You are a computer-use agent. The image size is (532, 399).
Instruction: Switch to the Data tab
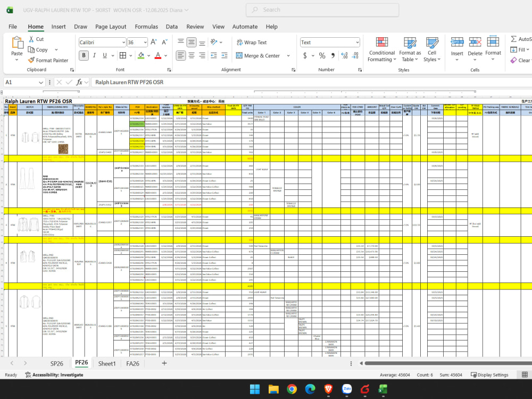coord(172,27)
